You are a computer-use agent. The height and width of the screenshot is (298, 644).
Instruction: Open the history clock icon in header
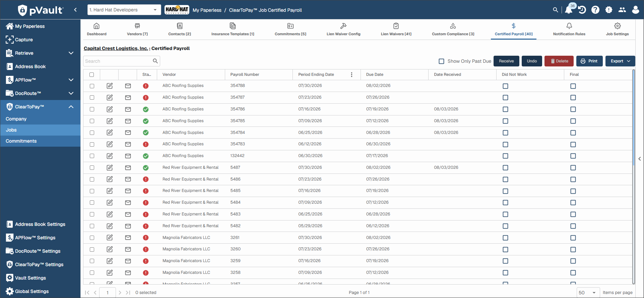pos(582,10)
